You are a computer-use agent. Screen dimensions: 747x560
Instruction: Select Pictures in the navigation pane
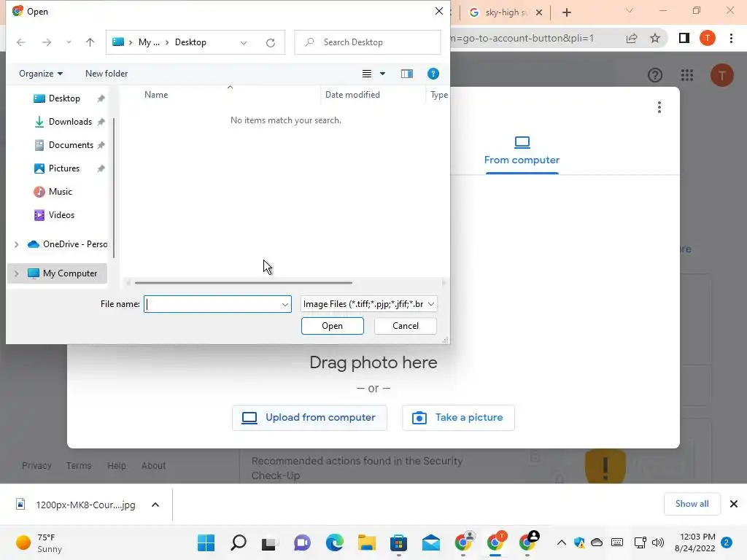(64, 168)
